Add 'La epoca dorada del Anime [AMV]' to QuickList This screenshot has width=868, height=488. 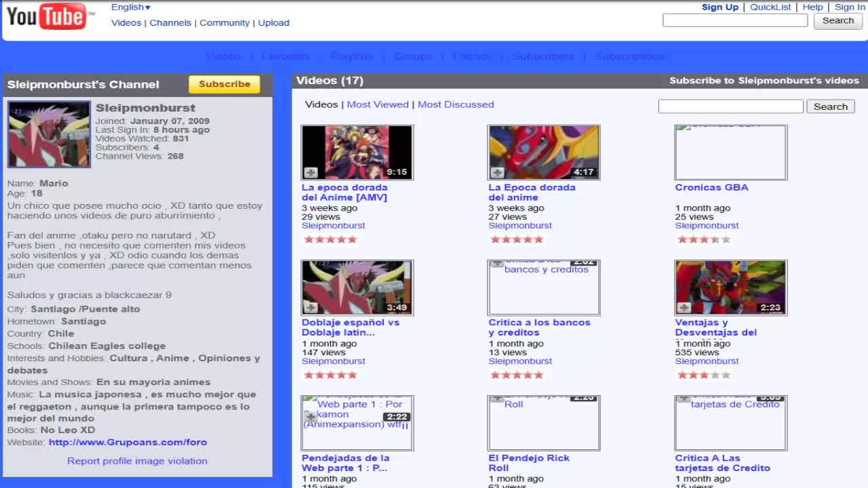[311, 172]
